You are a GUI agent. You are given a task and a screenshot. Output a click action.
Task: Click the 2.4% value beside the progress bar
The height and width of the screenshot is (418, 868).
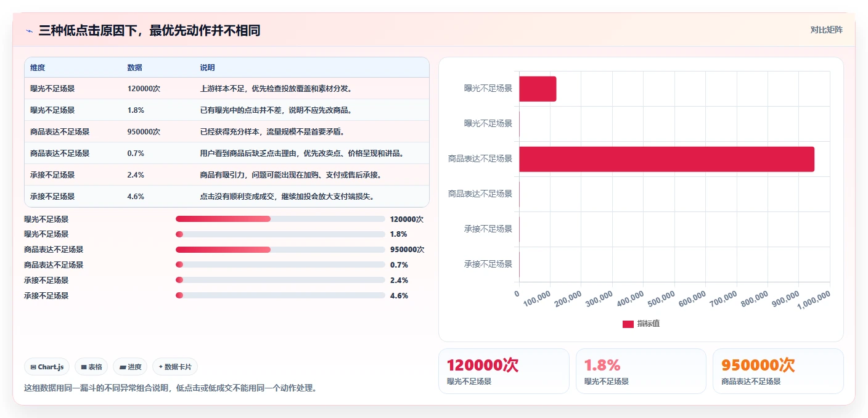(399, 281)
